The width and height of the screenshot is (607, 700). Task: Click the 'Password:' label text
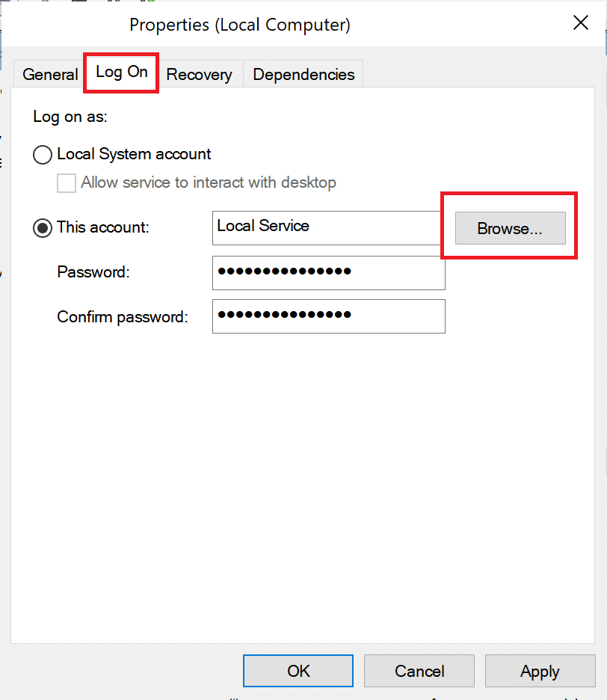tap(93, 272)
